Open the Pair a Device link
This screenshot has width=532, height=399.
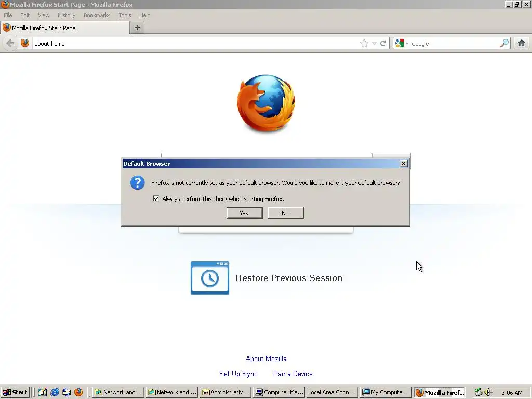pos(293,374)
